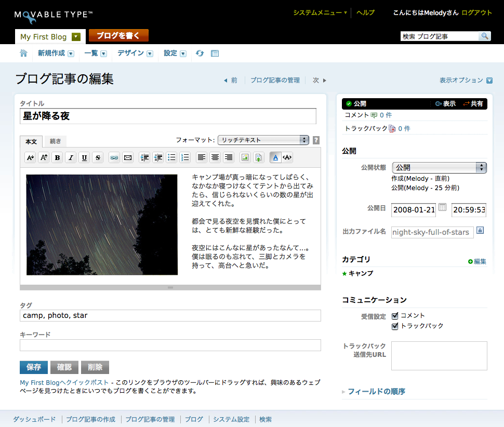Increase text indent
Screen dimensions: 504x427
pos(144,157)
